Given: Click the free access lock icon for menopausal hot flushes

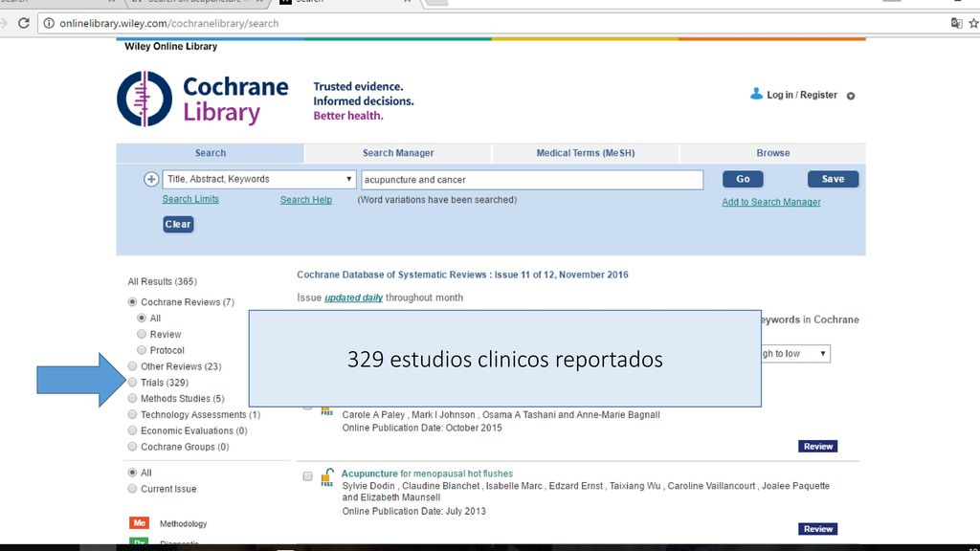Looking at the screenshot, I should [x=327, y=477].
